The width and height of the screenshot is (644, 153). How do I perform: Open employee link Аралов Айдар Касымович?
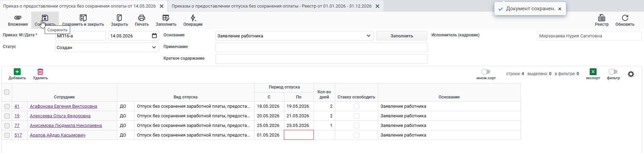[x=57, y=135]
